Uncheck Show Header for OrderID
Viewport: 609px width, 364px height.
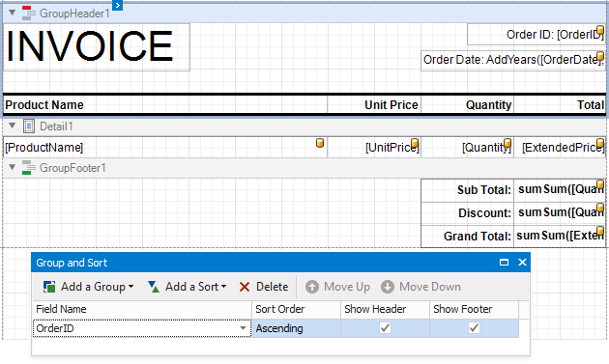[x=385, y=328]
